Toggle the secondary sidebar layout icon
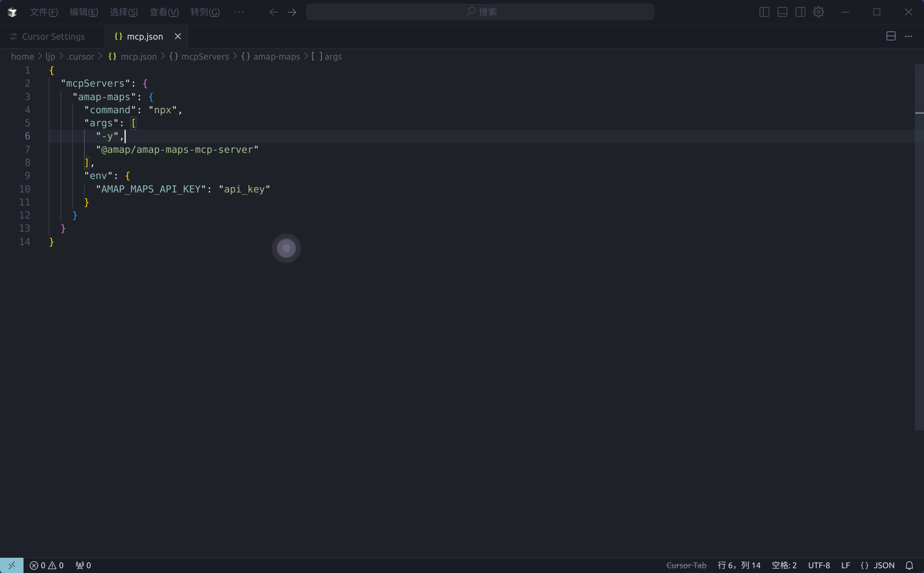 (x=800, y=12)
